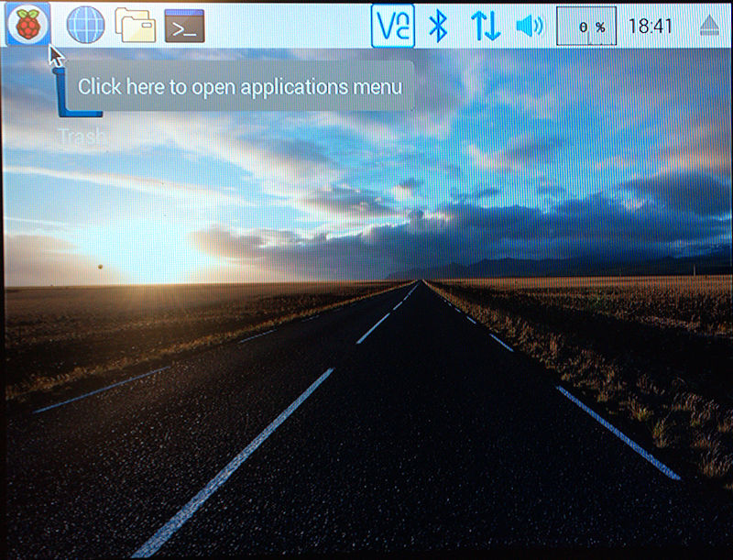Launch the web browser globe icon

tap(85, 25)
